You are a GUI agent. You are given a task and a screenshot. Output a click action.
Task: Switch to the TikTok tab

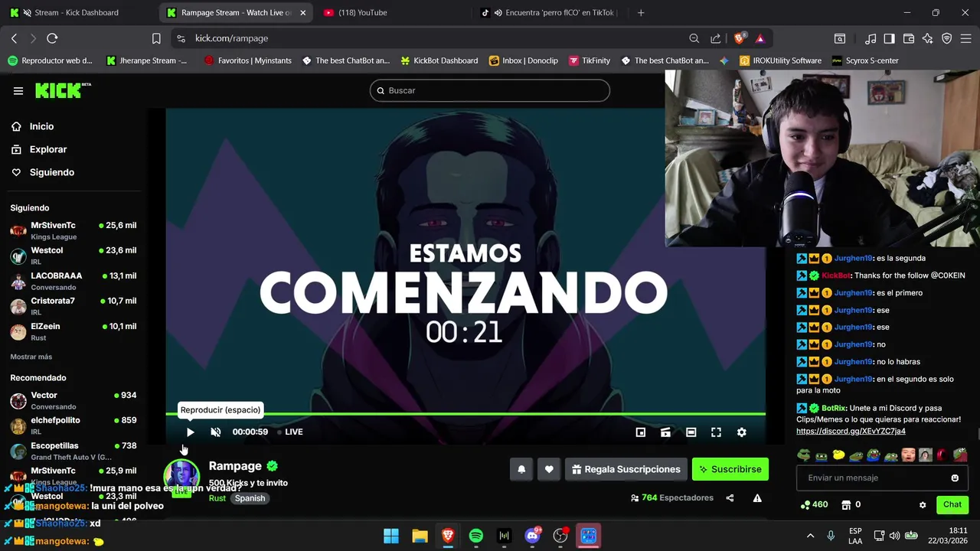[550, 13]
